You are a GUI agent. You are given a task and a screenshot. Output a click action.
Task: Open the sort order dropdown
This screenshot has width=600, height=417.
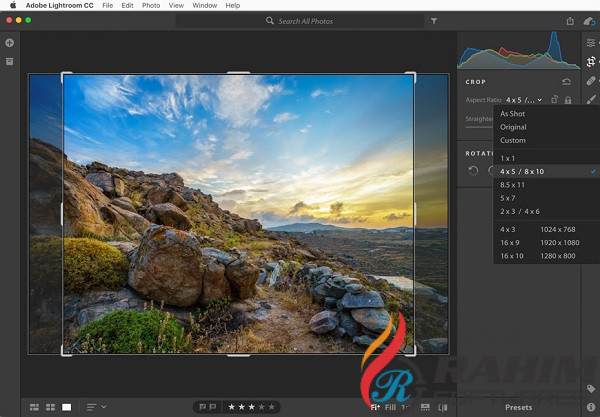(x=96, y=407)
